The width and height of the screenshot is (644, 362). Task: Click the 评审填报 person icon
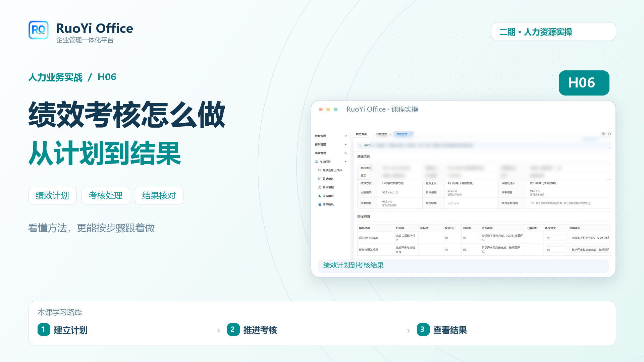pyautogui.click(x=320, y=196)
